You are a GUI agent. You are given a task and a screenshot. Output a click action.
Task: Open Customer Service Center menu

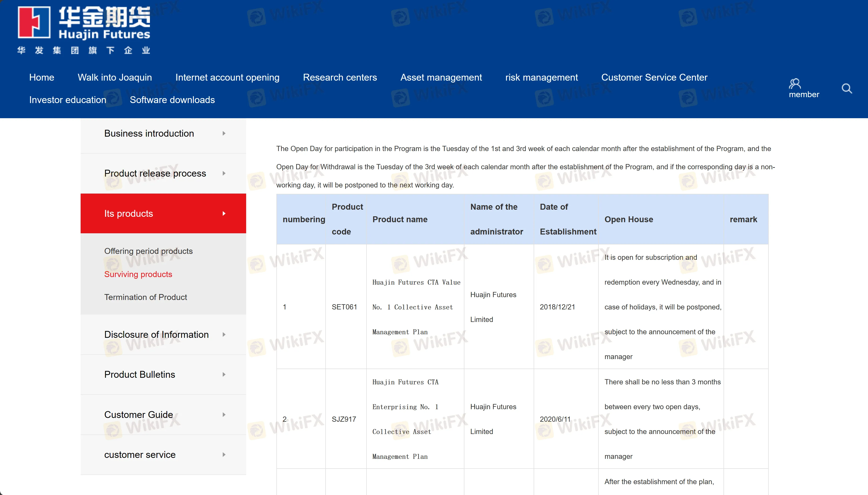[654, 78]
